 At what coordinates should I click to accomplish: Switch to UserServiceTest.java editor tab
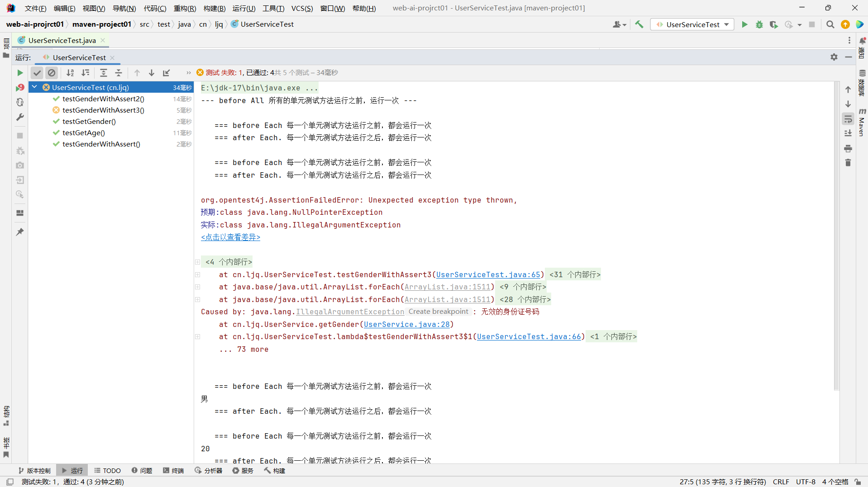point(62,40)
